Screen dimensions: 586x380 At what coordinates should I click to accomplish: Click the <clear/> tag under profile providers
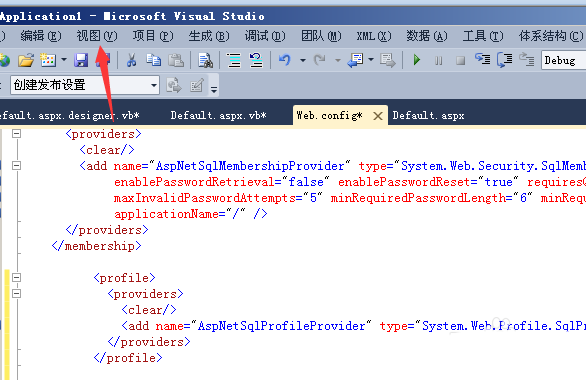point(149,310)
